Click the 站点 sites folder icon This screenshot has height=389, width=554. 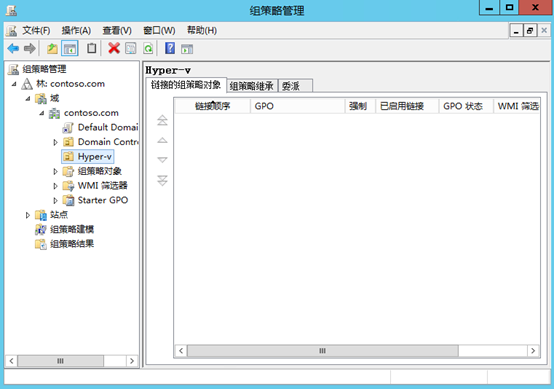coord(41,215)
